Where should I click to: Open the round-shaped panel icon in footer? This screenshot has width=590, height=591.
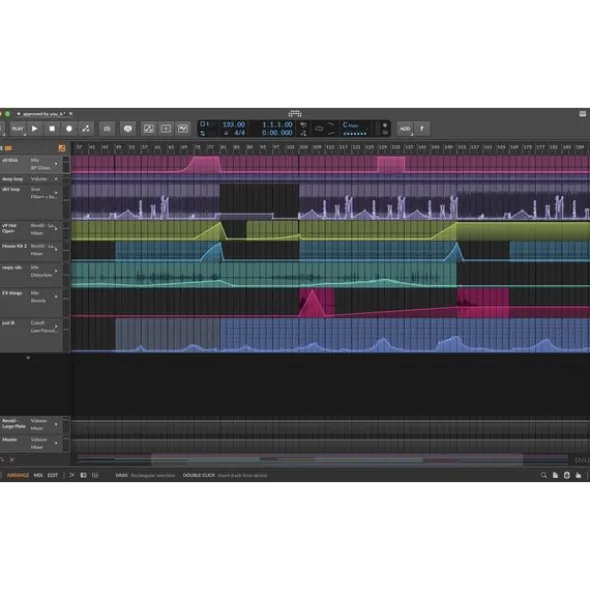point(567,475)
